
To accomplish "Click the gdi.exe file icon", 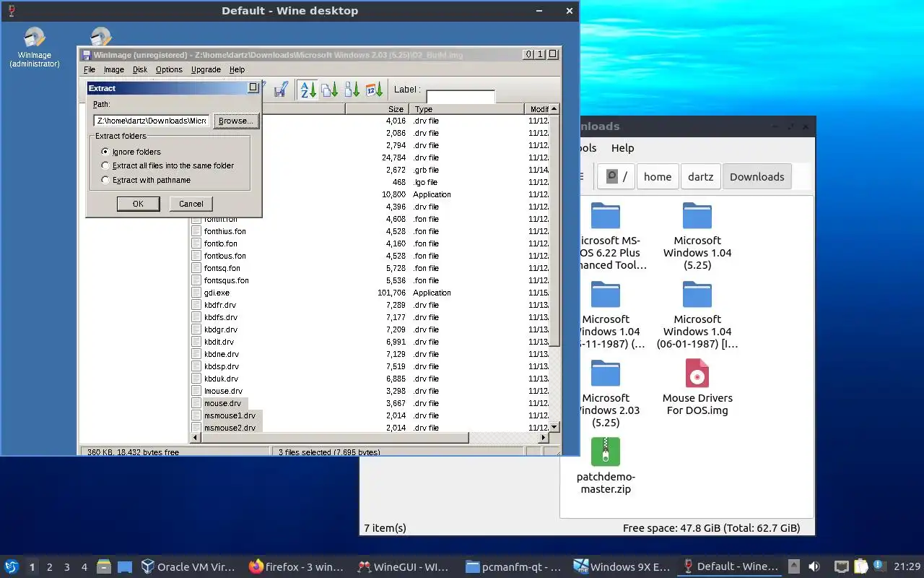I will (x=196, y=293).
